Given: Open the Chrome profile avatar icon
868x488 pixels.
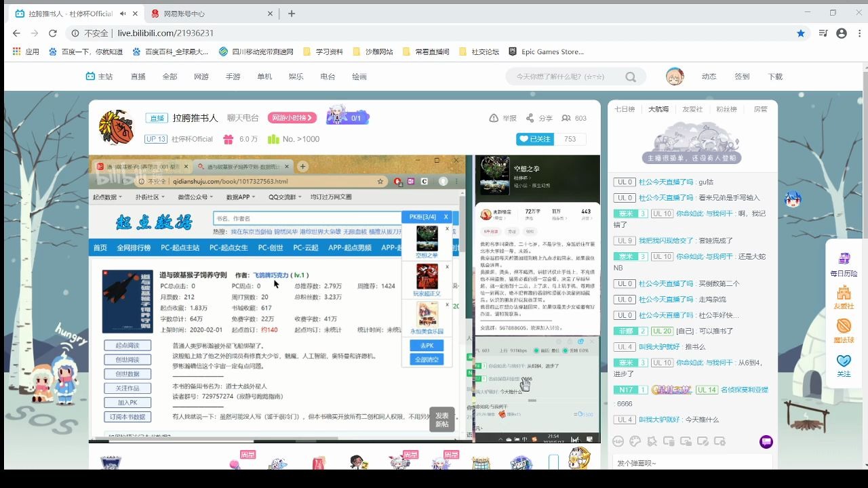Looking at the screenshot, I should pos(842,33).
